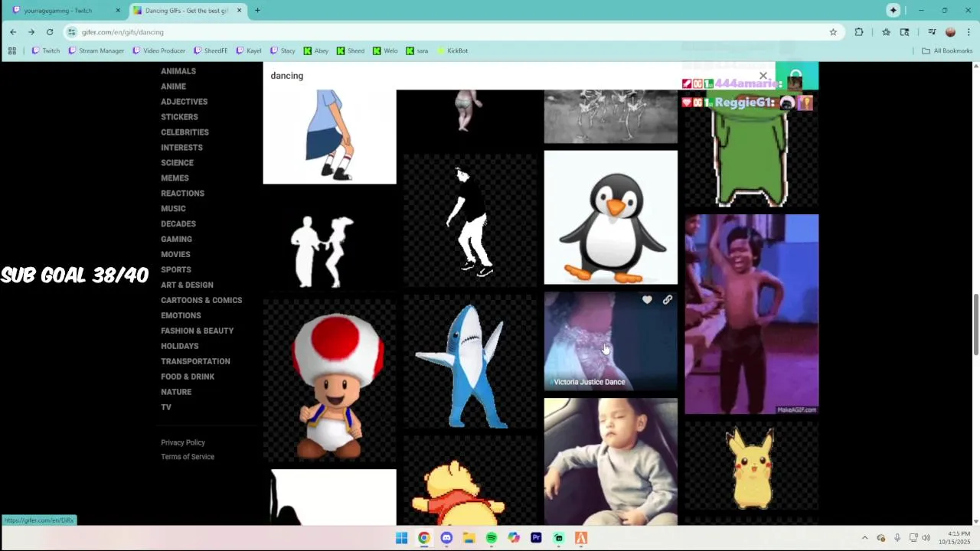Copy link of the Victoria Justice Dance GIF
The width and height of the screenshot is (980, 551).
[667, 300]
